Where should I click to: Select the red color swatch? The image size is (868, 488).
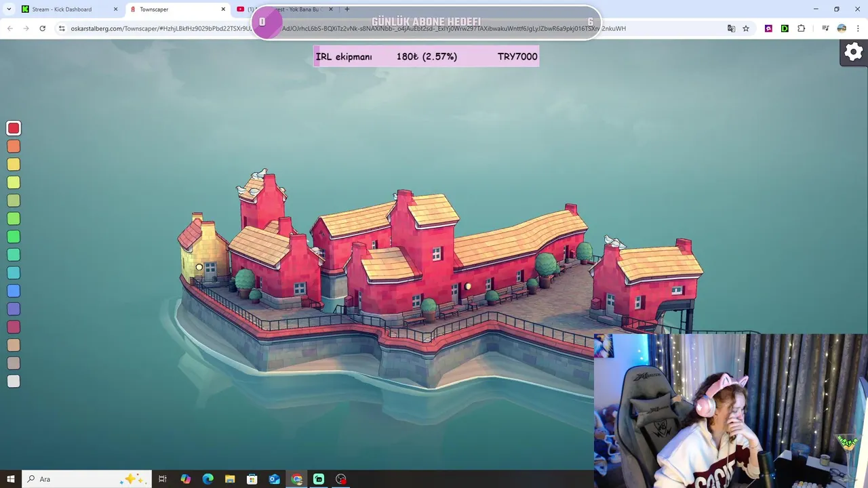(14, 128)
